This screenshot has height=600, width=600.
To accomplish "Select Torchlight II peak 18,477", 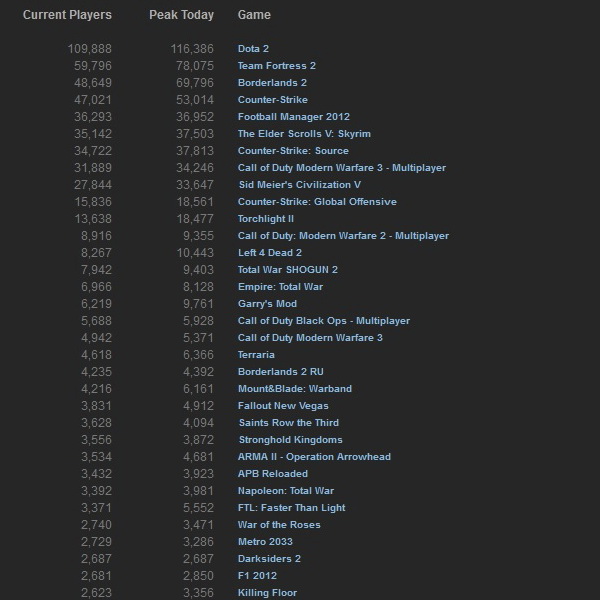I will (195, 219).
